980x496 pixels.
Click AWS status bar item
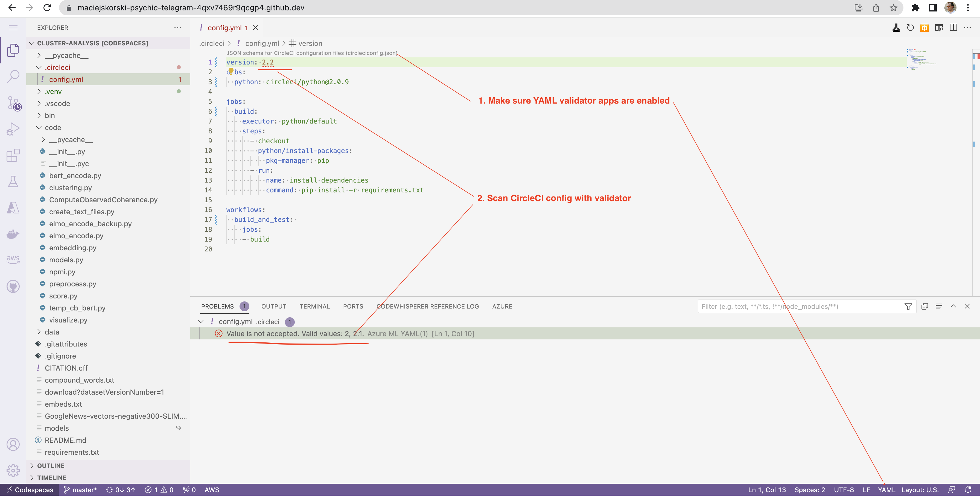(x=212, y=489)
